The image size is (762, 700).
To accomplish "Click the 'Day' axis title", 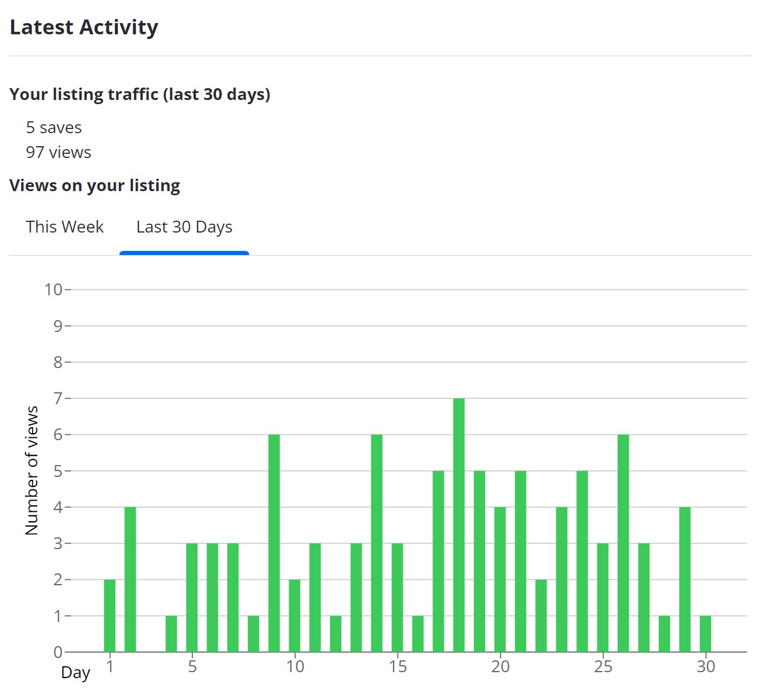I will pos(76,673).
